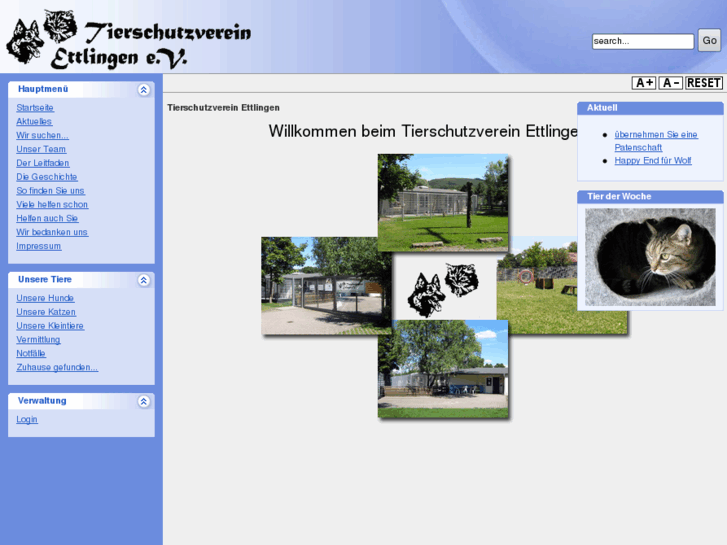Click the Aktuell module header

650,108
